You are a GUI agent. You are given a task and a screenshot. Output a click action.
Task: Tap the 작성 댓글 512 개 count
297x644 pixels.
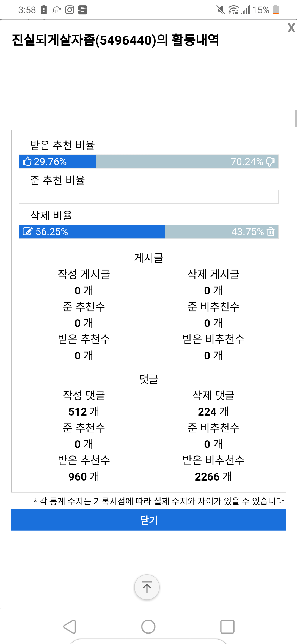point(84,412)
